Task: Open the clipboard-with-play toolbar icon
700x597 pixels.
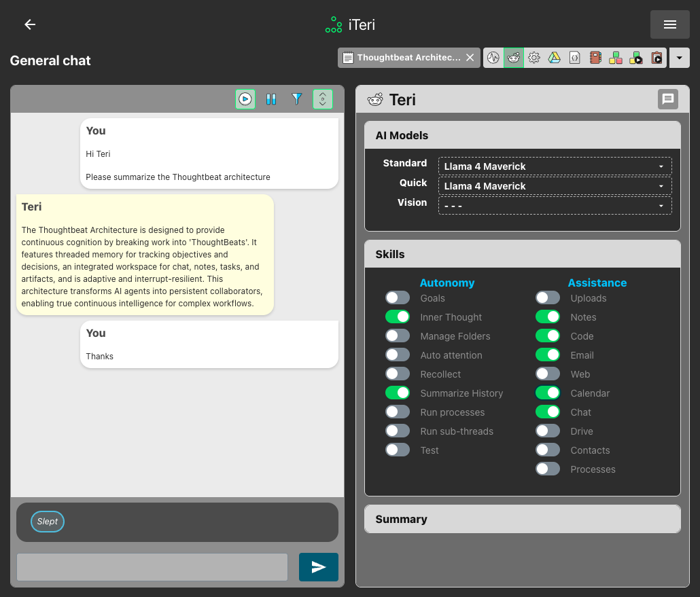Action: click(657, 58)
